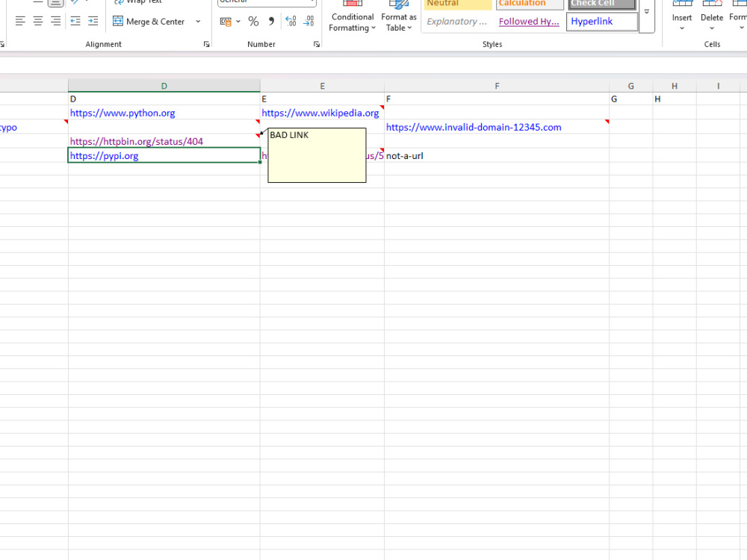This screenshot has height=560, width=747.
Task: Increase decimal places
Action: coord(291,22)
